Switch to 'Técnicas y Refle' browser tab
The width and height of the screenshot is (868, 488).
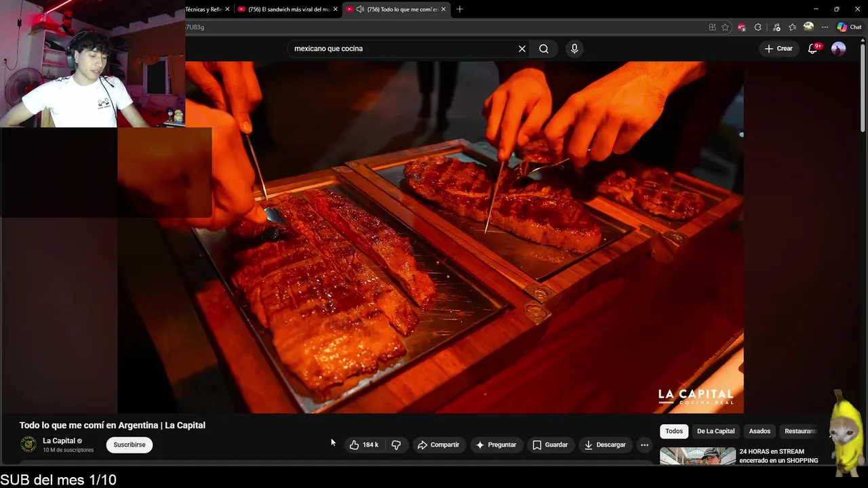click(203, 9)
